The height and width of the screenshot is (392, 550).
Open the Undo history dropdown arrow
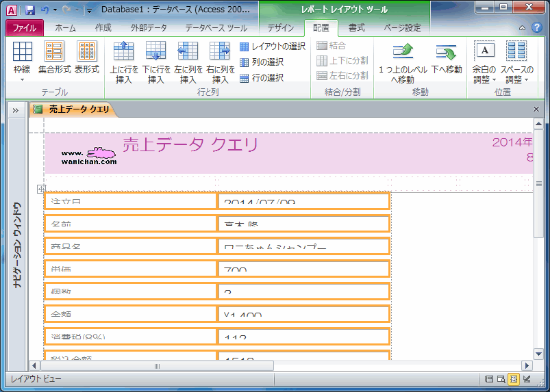pos(55,10)
